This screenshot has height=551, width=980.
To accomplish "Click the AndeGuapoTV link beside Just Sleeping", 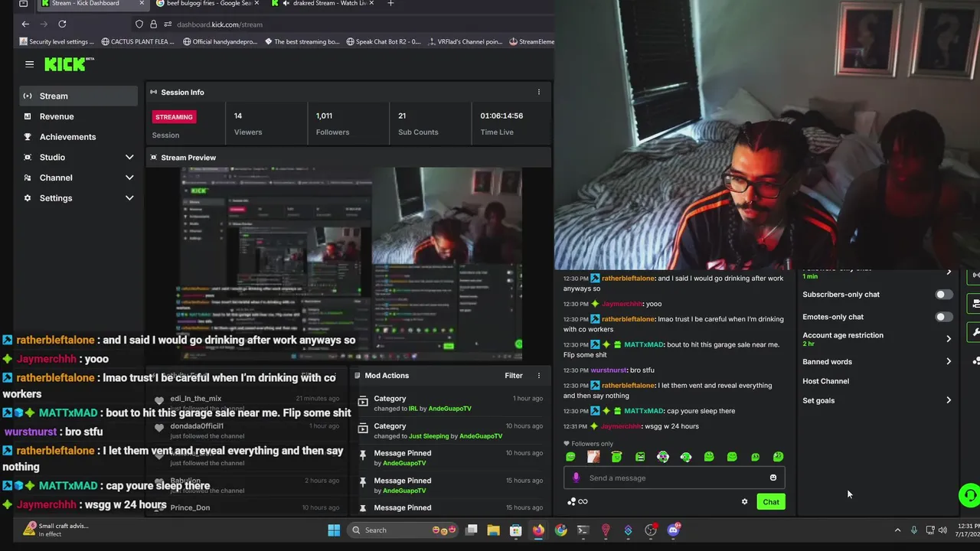I will point(481,436).
